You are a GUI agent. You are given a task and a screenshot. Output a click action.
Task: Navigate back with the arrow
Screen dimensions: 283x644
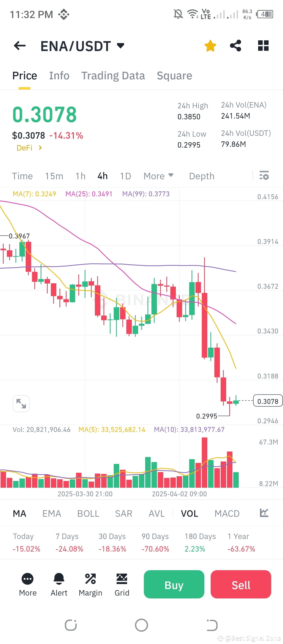point(19,46)
